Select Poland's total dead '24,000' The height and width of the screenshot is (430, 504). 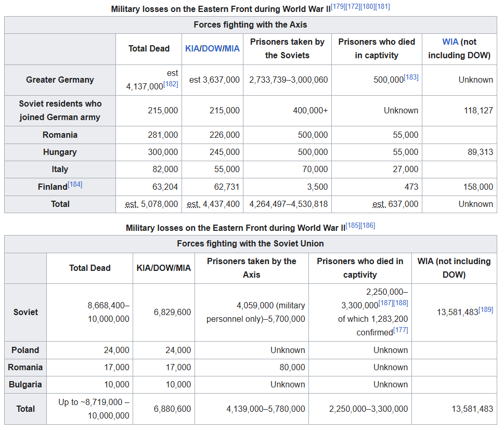(117, 350)
